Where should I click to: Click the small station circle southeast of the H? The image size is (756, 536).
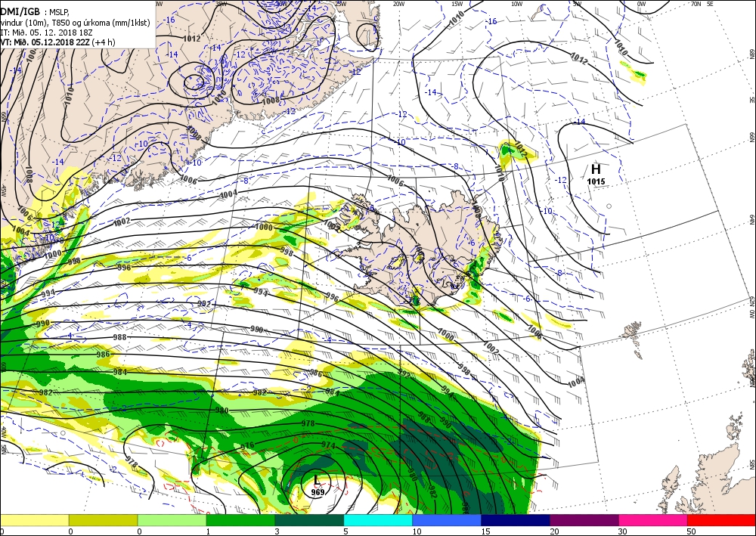click(x=609, y=206)
